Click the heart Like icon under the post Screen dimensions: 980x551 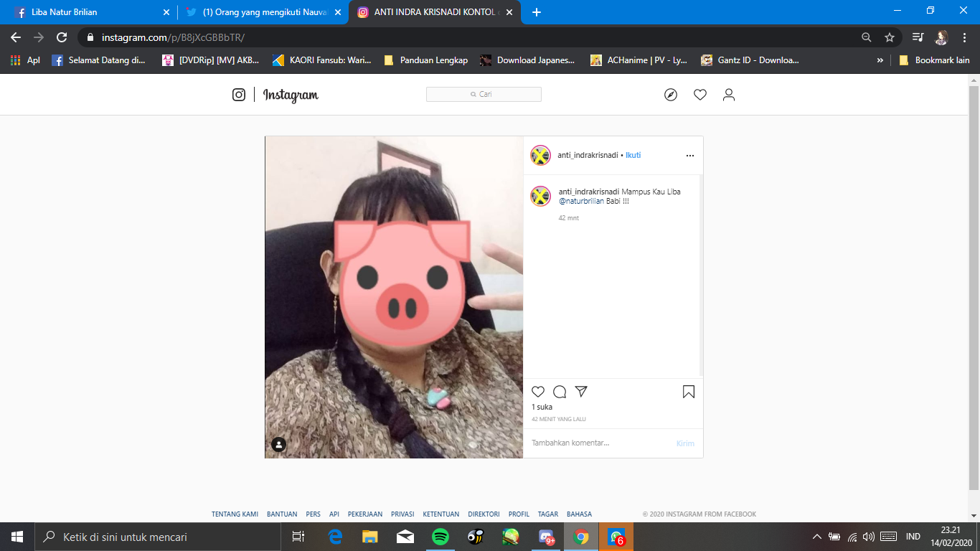(538, 392)
